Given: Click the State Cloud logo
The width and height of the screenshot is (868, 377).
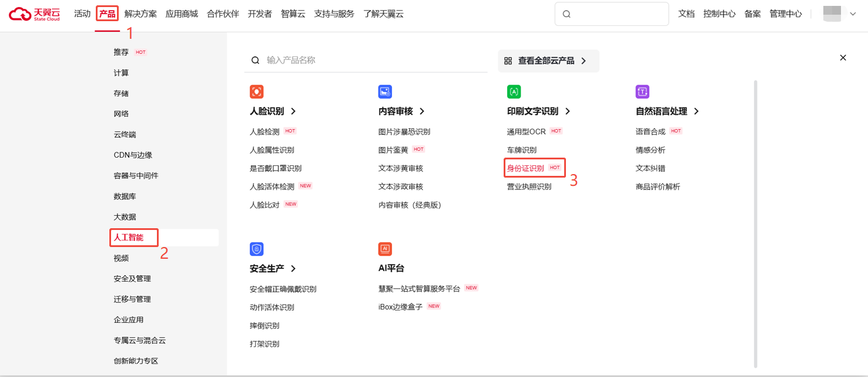Looking at the screenshot, I should click(x=35, y=14).
